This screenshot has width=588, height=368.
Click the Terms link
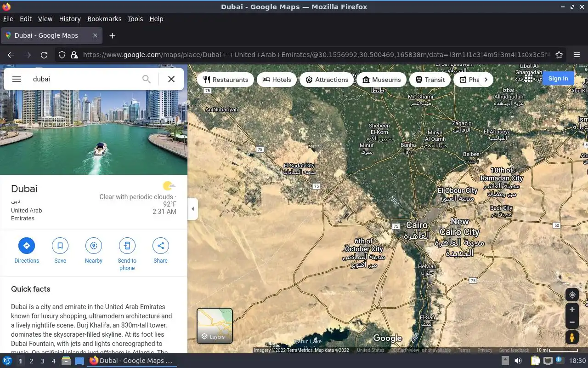464,351
